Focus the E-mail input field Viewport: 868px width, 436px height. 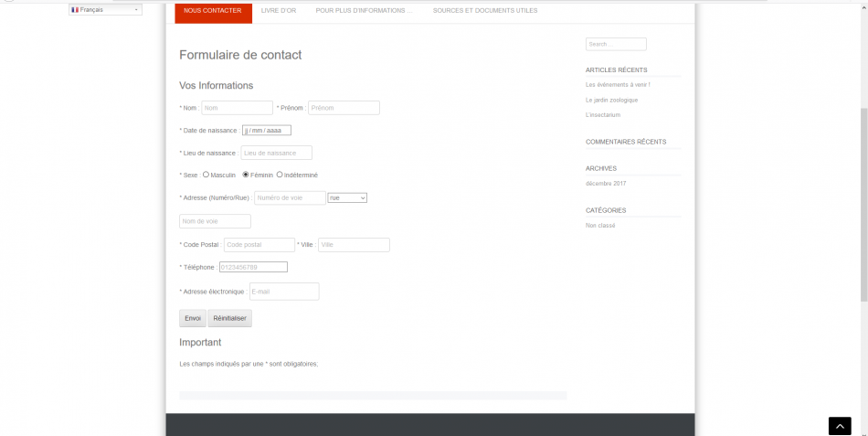click(284, 292)
